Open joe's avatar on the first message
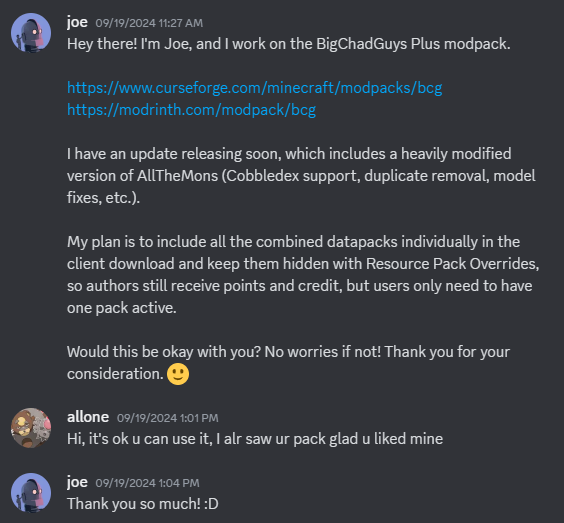Image resolution: width=564 pixels, height=523 pixels. 31,33
